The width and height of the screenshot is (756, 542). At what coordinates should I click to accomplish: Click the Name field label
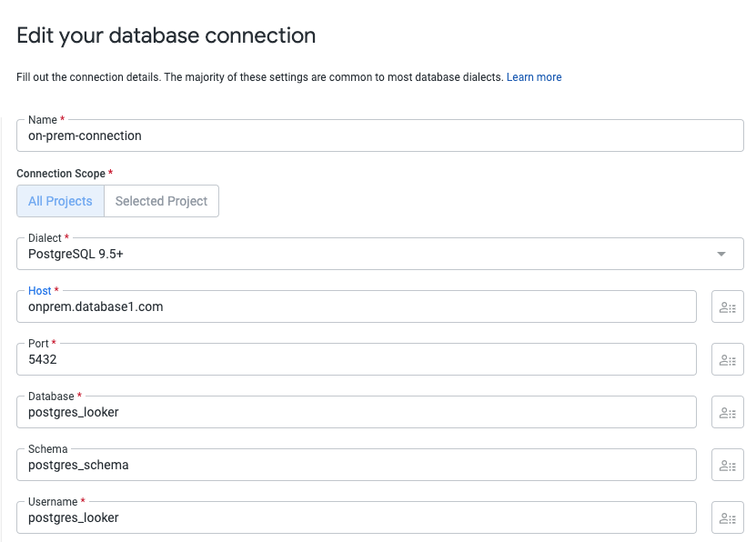[x=43, y=120]
